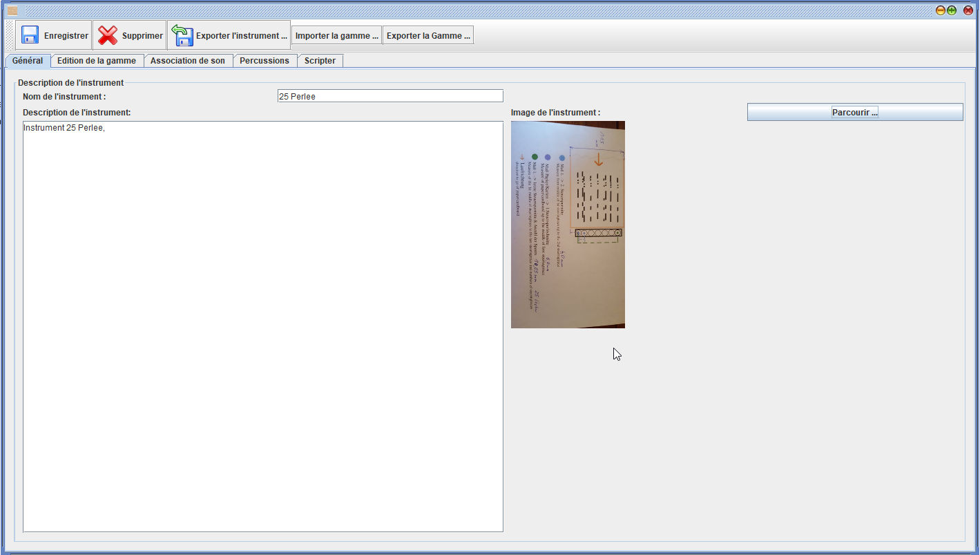Close the window with the red button
The height and width of the screenshot is (555, 980).
(968, 10)
